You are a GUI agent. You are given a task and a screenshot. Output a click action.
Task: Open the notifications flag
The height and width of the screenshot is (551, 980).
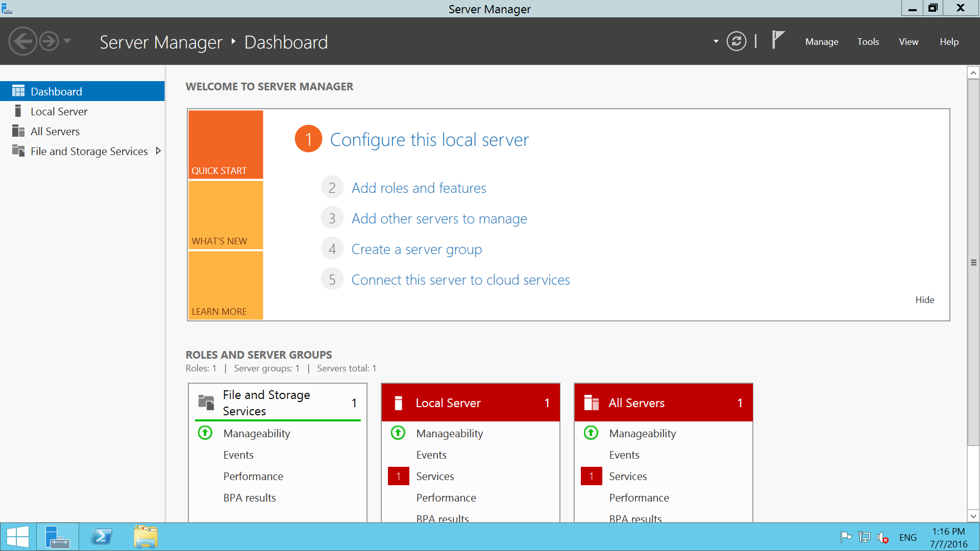[x=778, y=40]
